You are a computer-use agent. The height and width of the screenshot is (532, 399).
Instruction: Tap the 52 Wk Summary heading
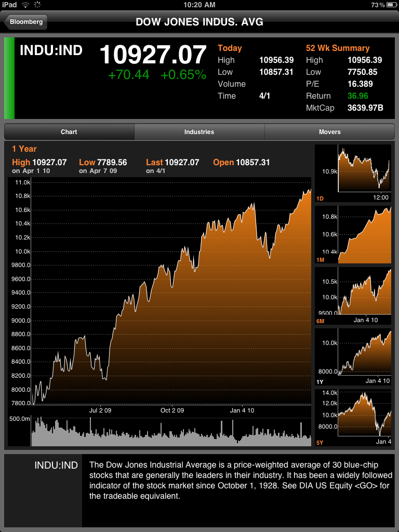[x=338, y=48]
